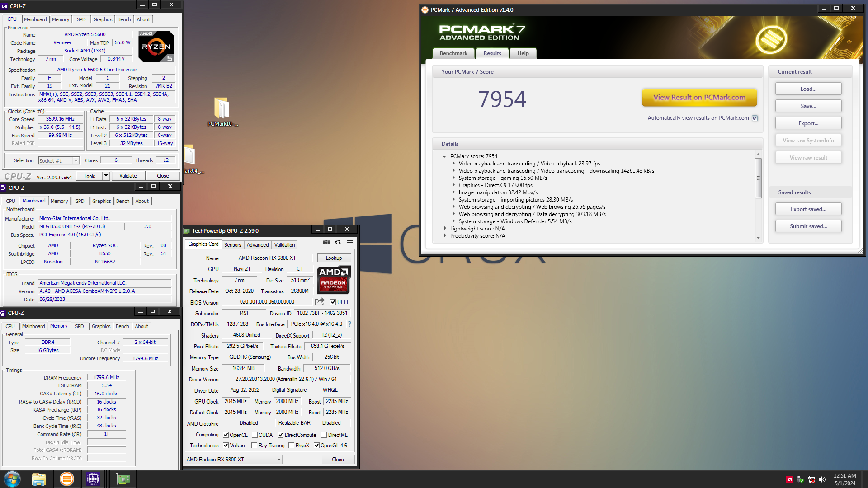
Task: Expand the Graphics - DirectX 9 173.00 fps item
Action: 454,185
